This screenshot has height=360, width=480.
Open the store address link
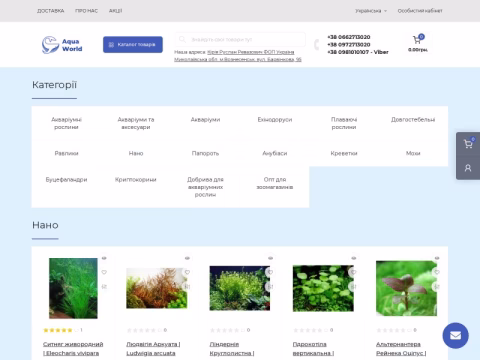point(238,56)
